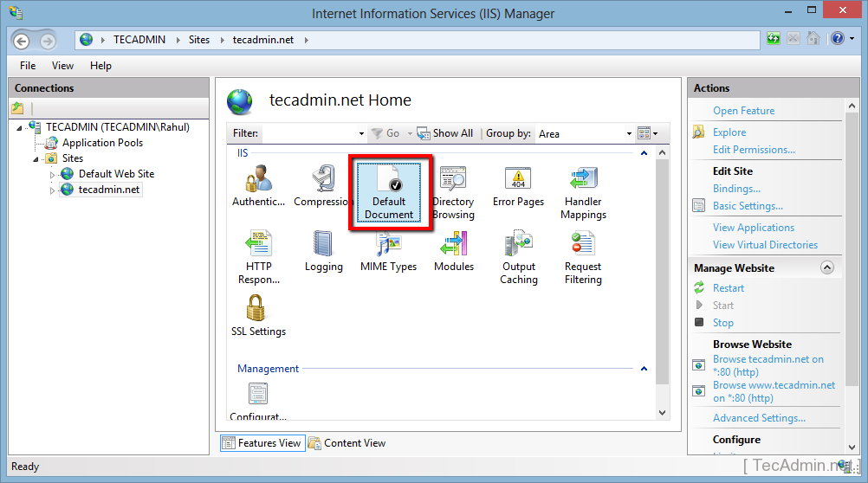Screen dimensions: 868x483
Task: Open the Output Caching feature
Action: click(x=518, y=257)
